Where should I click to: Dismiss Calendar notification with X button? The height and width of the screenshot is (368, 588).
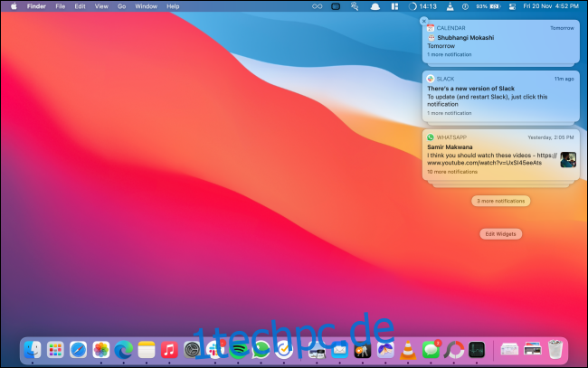424,21
